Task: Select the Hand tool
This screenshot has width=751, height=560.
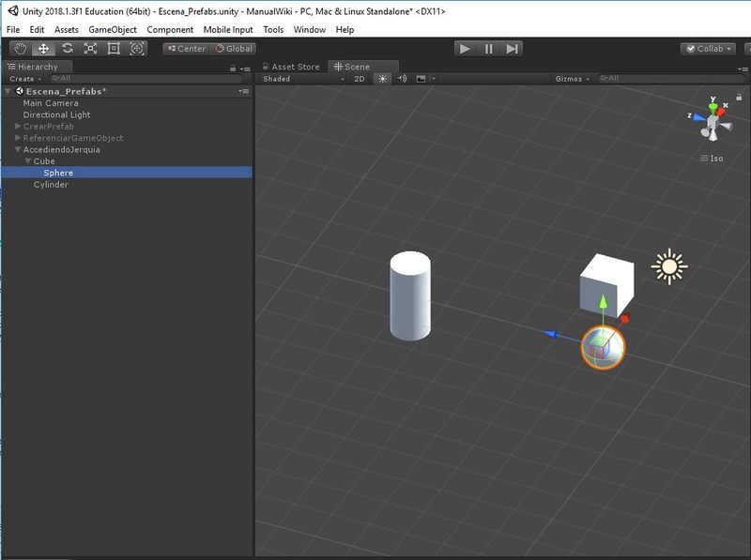Action: coord(21,49)
